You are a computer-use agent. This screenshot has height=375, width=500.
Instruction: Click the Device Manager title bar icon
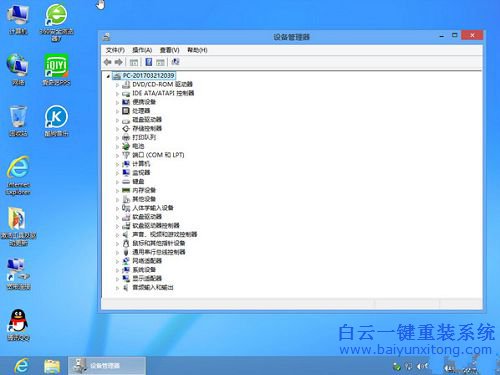[106, 37]
